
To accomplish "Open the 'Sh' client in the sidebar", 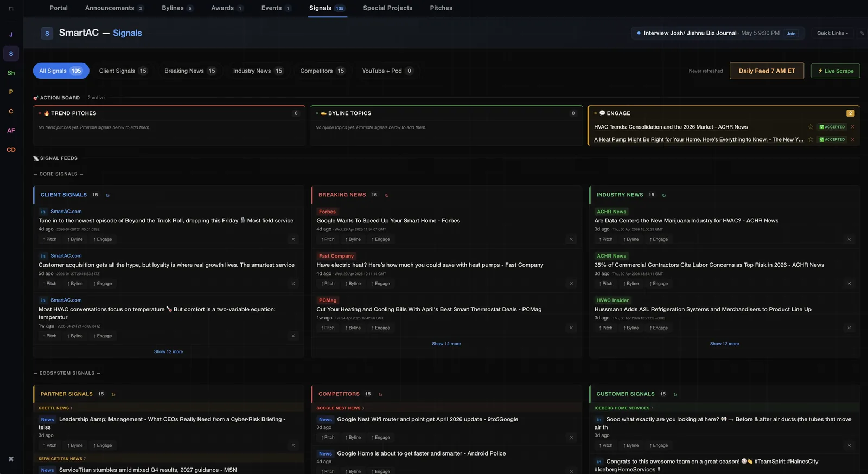I will coord(11,73).
